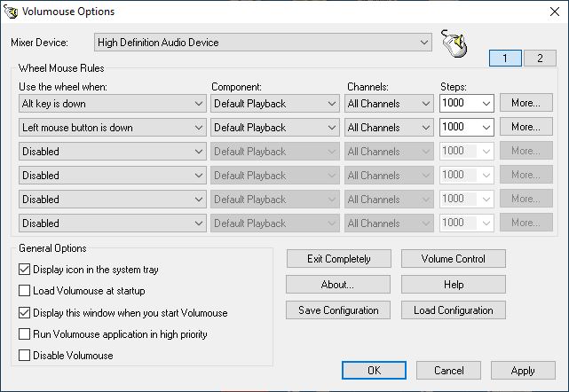The height and width of the screenshot is (392, 569).
Task: Confirm with the OK button
Action: 374,370
